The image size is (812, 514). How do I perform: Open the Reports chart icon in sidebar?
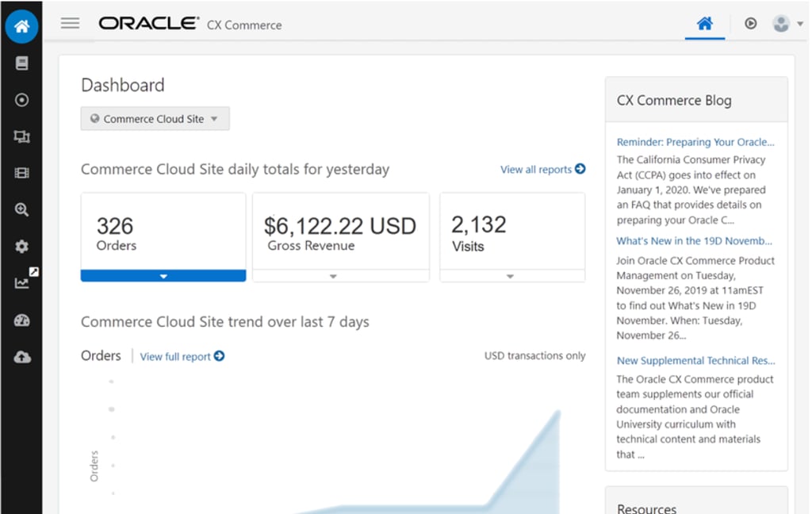21,282
